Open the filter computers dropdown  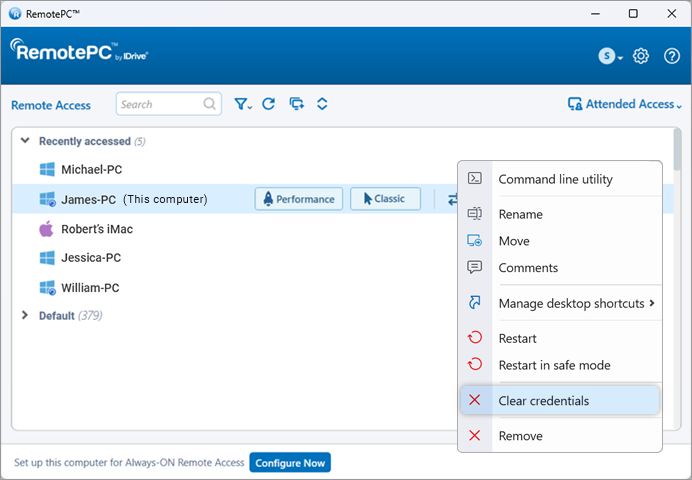(x=243, y=104)
